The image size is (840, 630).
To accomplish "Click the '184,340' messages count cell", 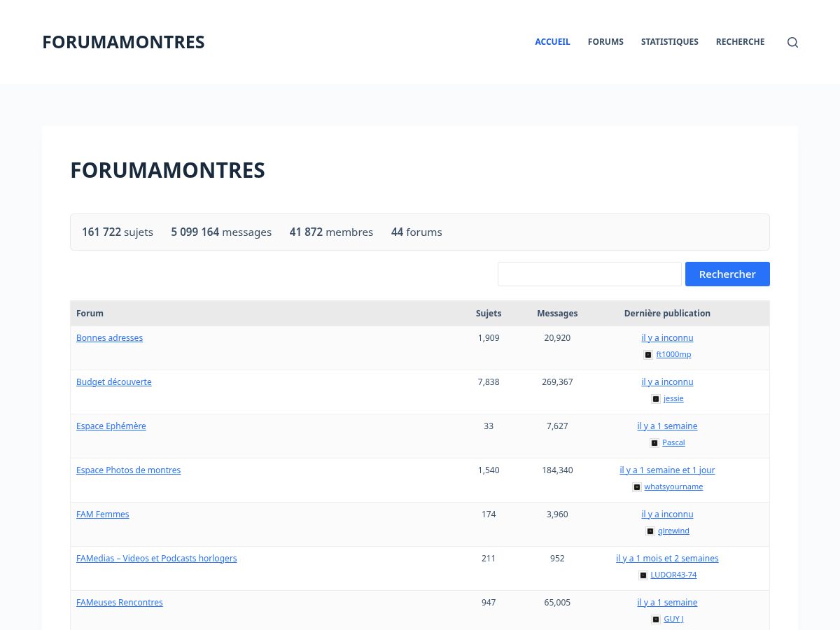I will click(x=557, y=470).
